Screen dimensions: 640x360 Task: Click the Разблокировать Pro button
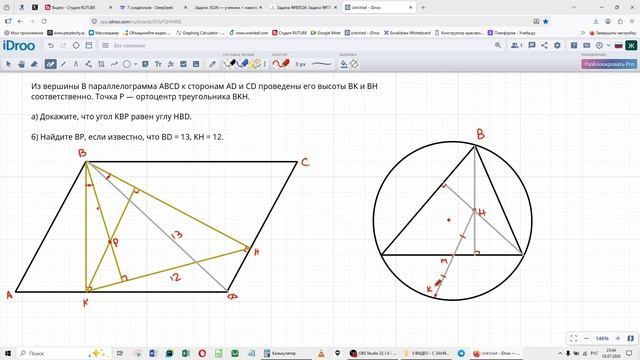tap(609, 64)
